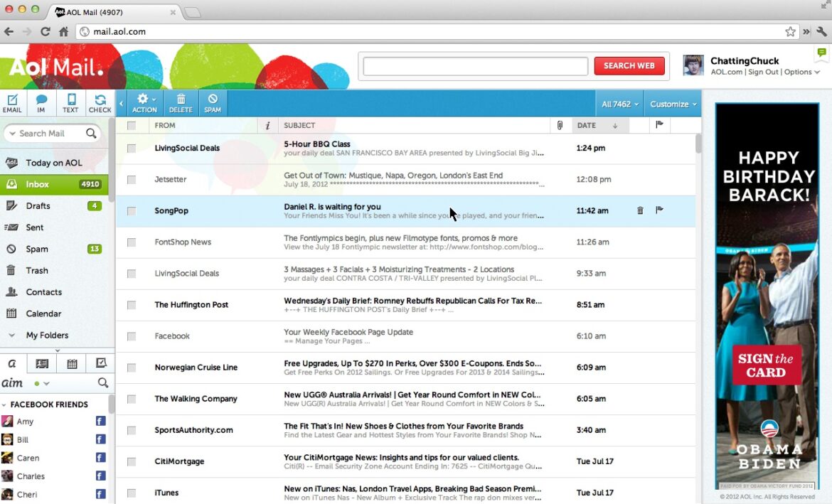Check the select-all box in the header row
Image resolution: width=832 pixels, height=504 pixels.
point(131,125)
